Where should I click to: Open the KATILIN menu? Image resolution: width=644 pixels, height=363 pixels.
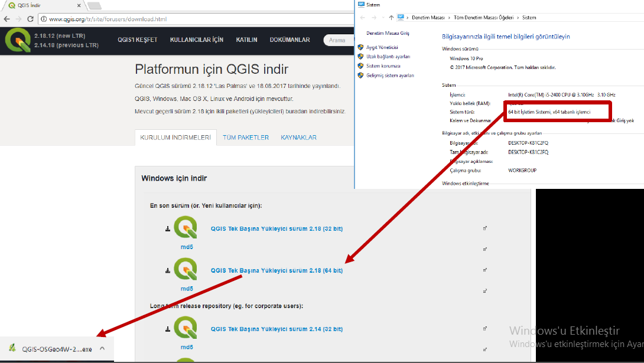pyautogui.click(x=246, y=40)
